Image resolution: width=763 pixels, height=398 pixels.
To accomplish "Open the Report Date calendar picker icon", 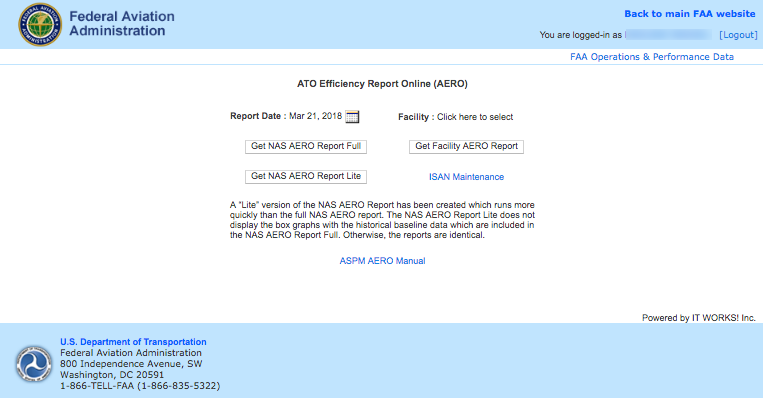I will point(352,117).
